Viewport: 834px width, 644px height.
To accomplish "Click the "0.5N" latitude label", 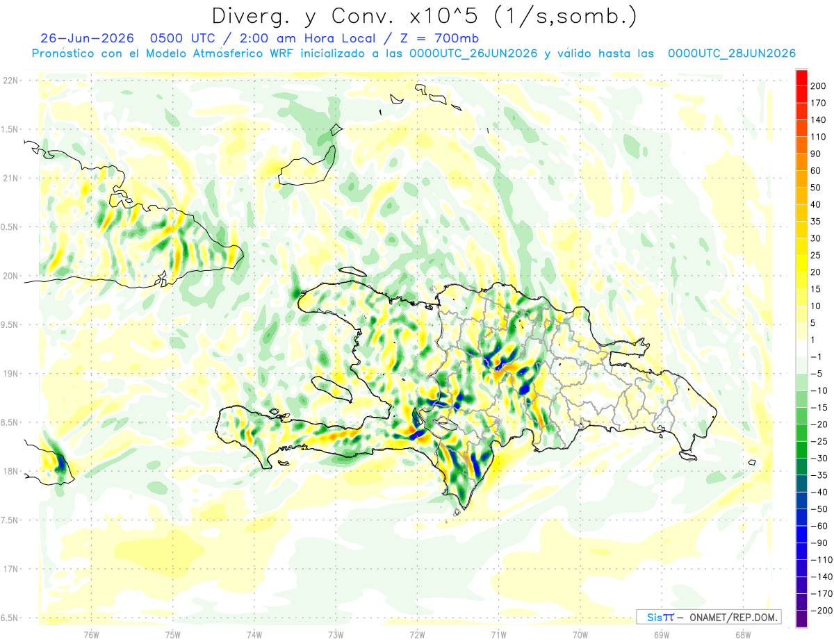I will coord(10,227).
